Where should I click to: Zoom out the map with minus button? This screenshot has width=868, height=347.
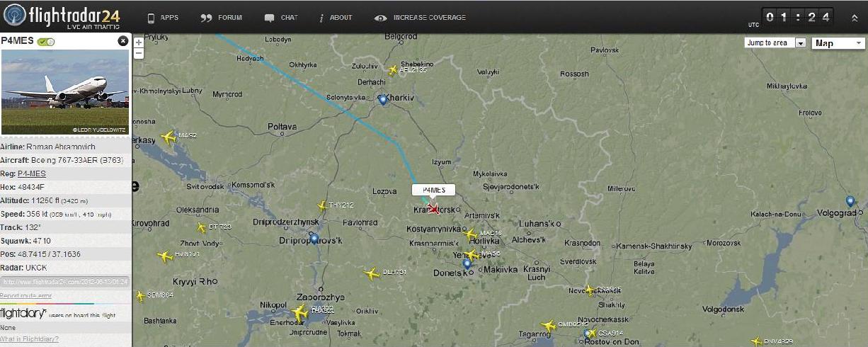point(139,53)
